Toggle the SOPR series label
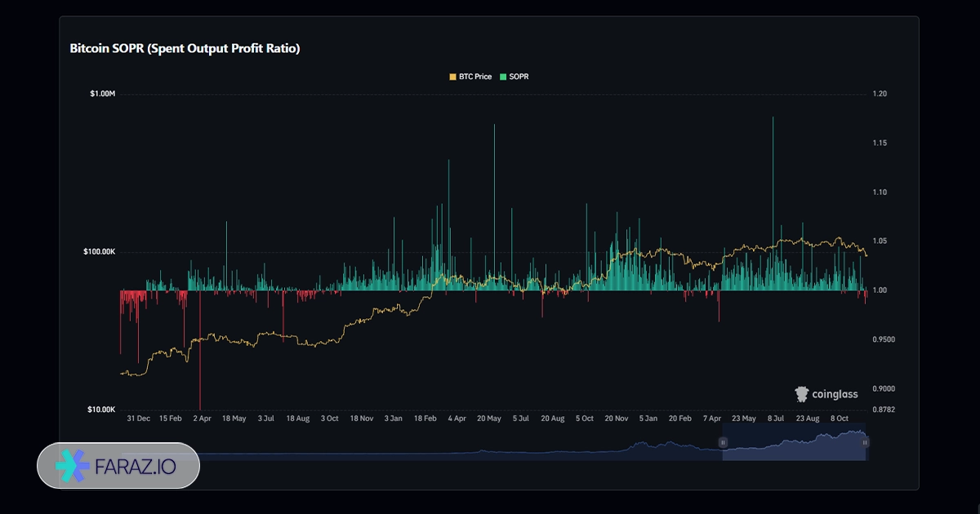980x514 pixels. [519, 77]
